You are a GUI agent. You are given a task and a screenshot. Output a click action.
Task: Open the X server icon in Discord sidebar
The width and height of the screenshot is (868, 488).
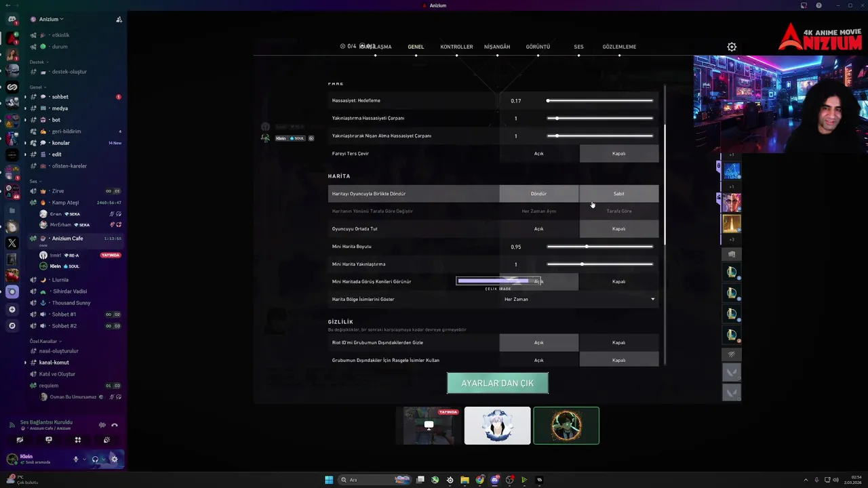pyautogui.click(x=12, y=243)
